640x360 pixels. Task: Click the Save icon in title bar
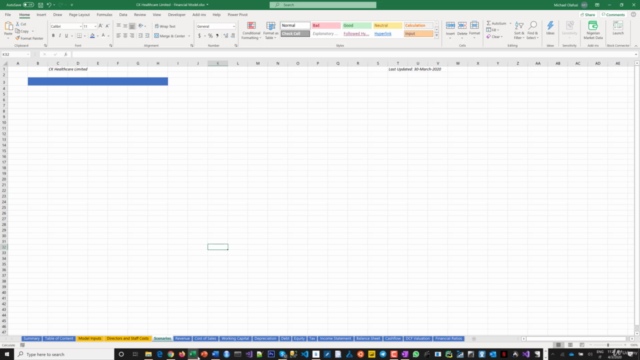[40, 5]
